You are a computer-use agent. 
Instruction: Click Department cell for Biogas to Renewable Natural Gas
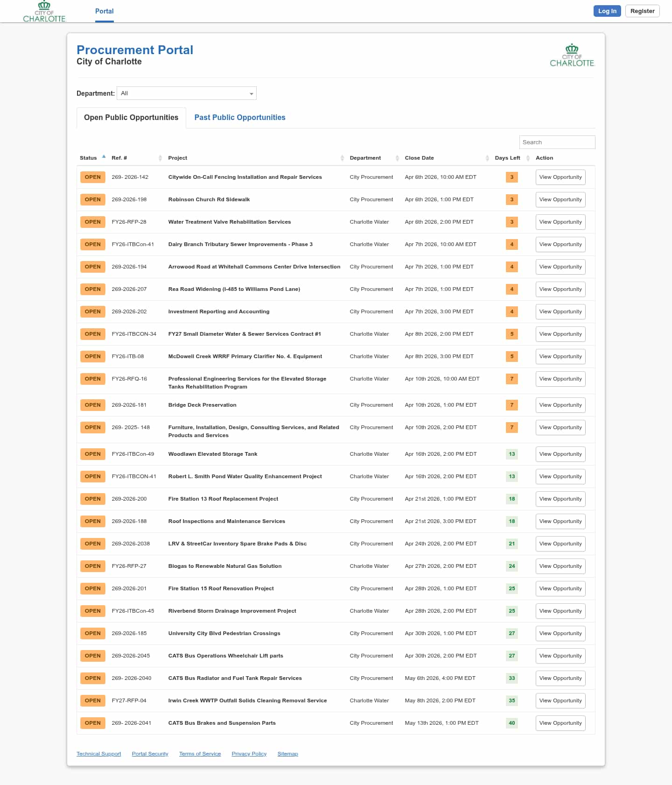[369, 566]
